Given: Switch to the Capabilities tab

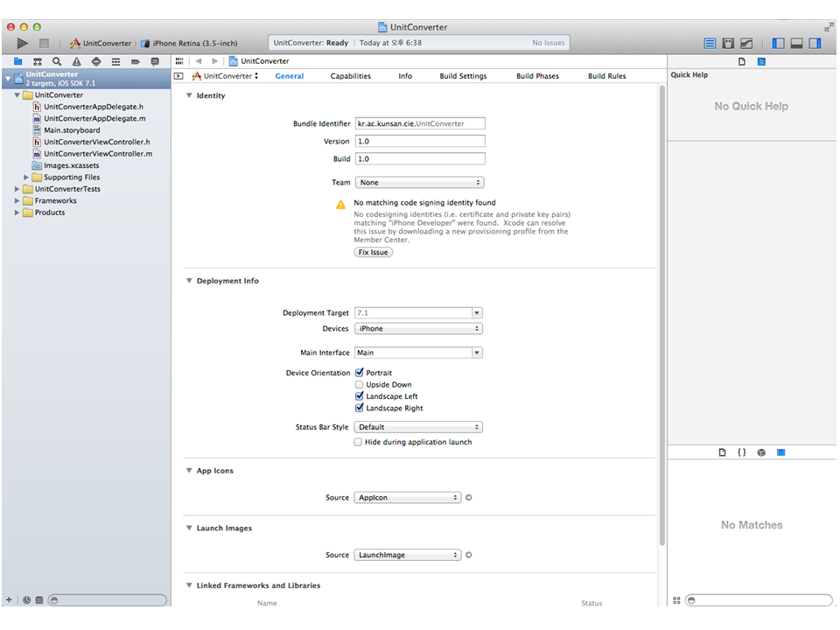Looking at the screenshot, I should 350,76.
